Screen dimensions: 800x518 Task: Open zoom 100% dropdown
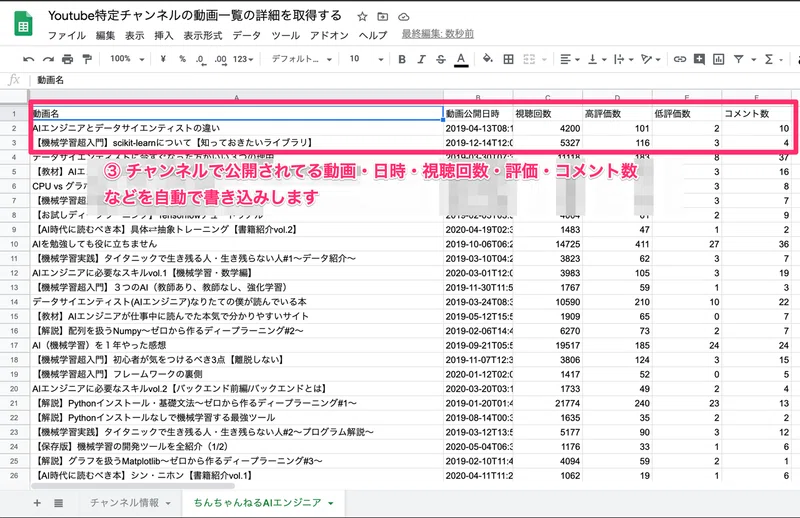coord(127,59)
